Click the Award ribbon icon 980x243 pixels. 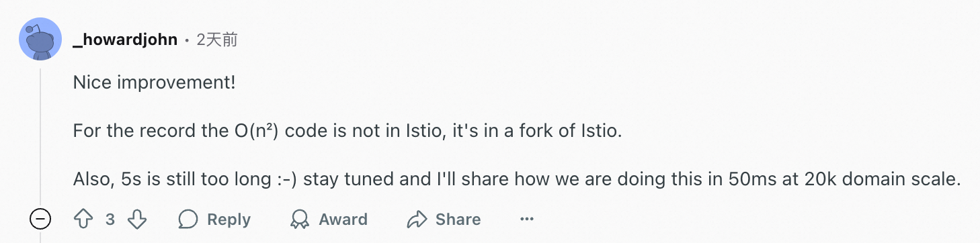coord(299,220)
